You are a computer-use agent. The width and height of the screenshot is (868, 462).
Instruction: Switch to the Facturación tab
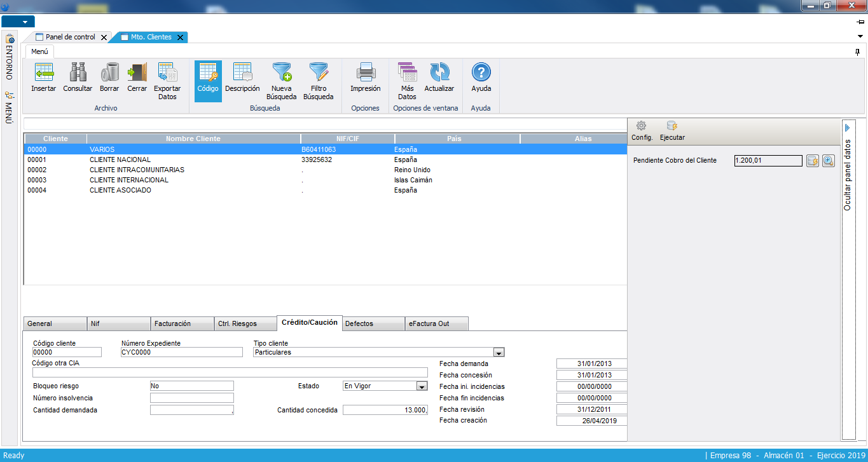pos(181,323)
